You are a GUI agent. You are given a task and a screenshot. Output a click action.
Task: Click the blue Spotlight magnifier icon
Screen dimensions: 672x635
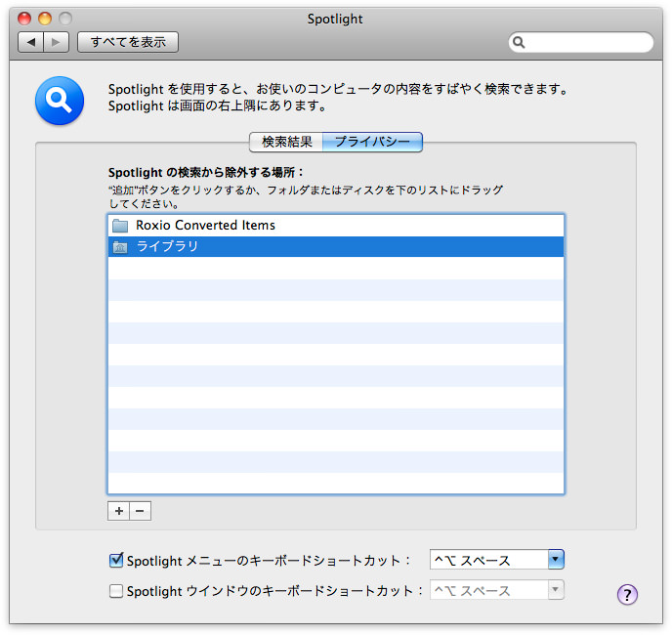coord(60,101)
